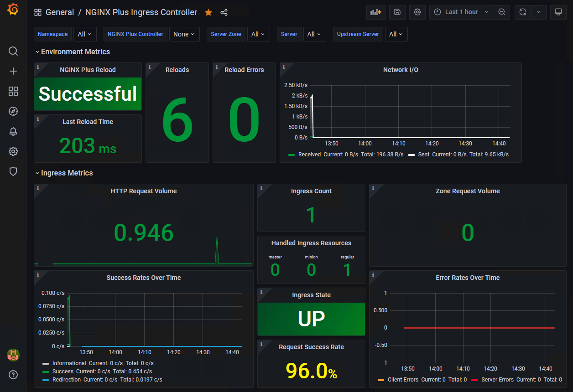The image size is (573, 392).
Task: Toggle Informational series in legend
Action: click(x=69, y=363)
